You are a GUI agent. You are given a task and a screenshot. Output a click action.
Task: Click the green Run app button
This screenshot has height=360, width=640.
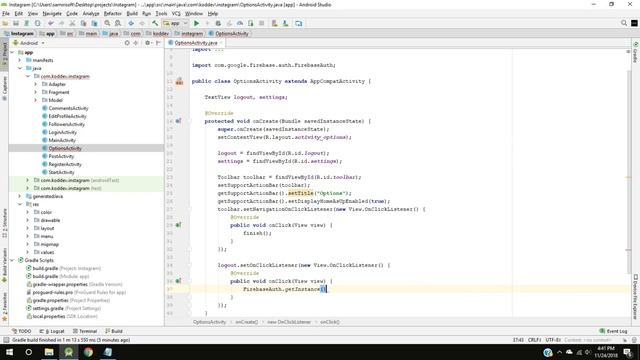coord(196,23)
